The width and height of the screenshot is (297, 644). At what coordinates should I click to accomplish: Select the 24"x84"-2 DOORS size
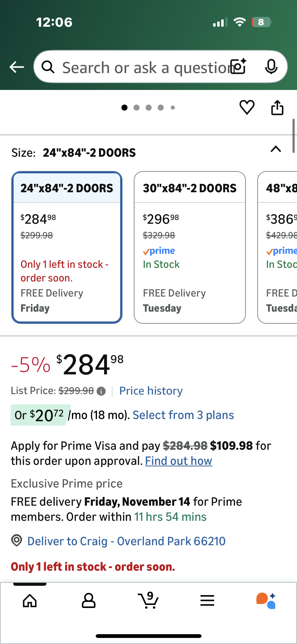[x=67, y=247]
